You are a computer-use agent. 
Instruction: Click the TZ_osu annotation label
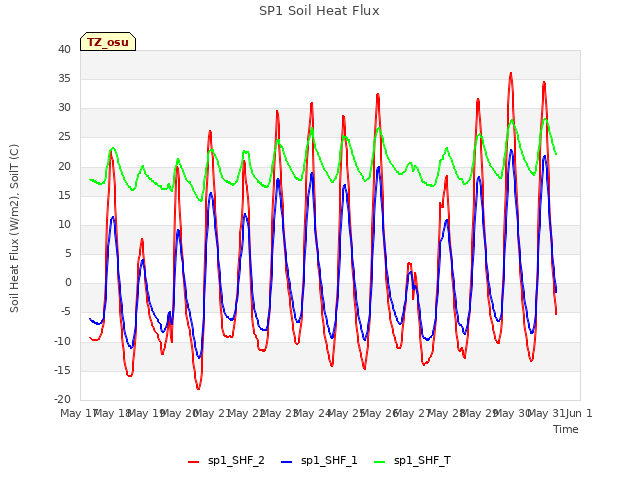[108, 42]
